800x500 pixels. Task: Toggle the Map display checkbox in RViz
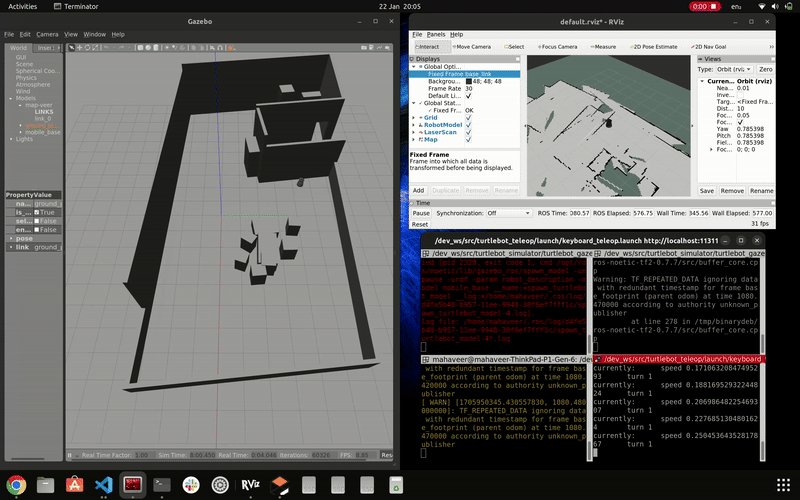[x=468, y=139]
